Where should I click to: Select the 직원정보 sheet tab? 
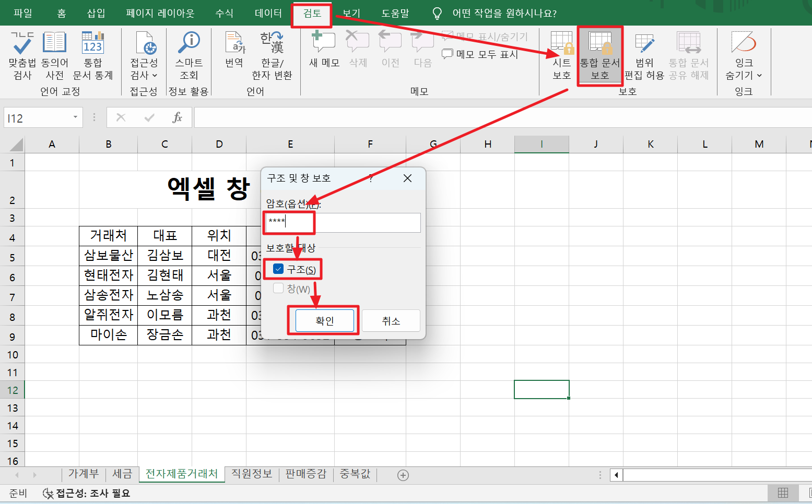[251, 474]
